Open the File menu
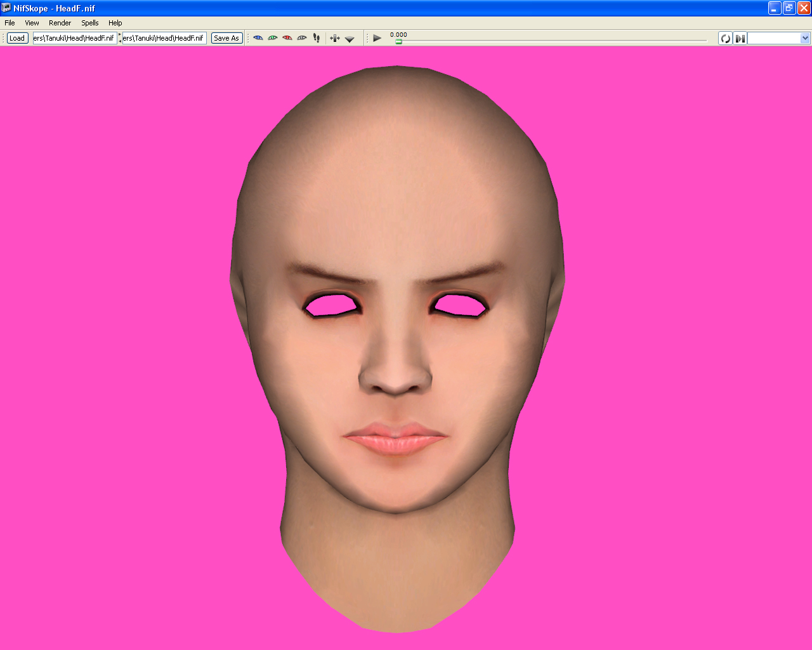812x650 pixels. 10,23
